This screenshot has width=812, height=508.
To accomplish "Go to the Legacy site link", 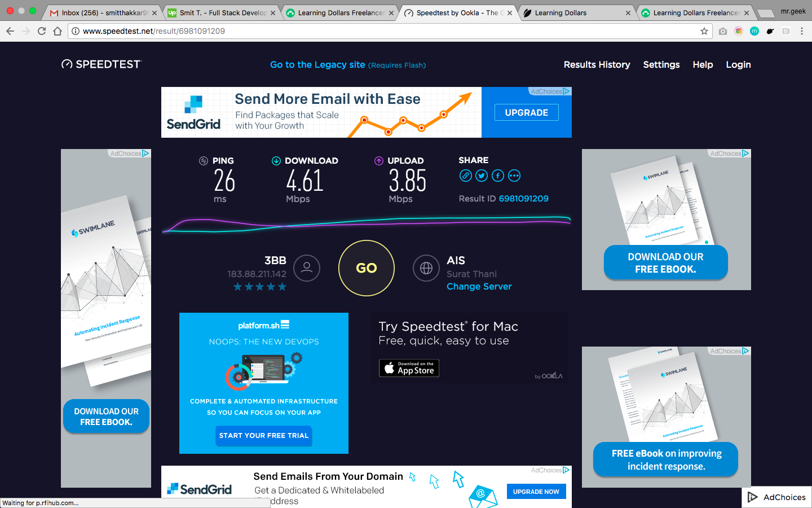I will (317, 64).
